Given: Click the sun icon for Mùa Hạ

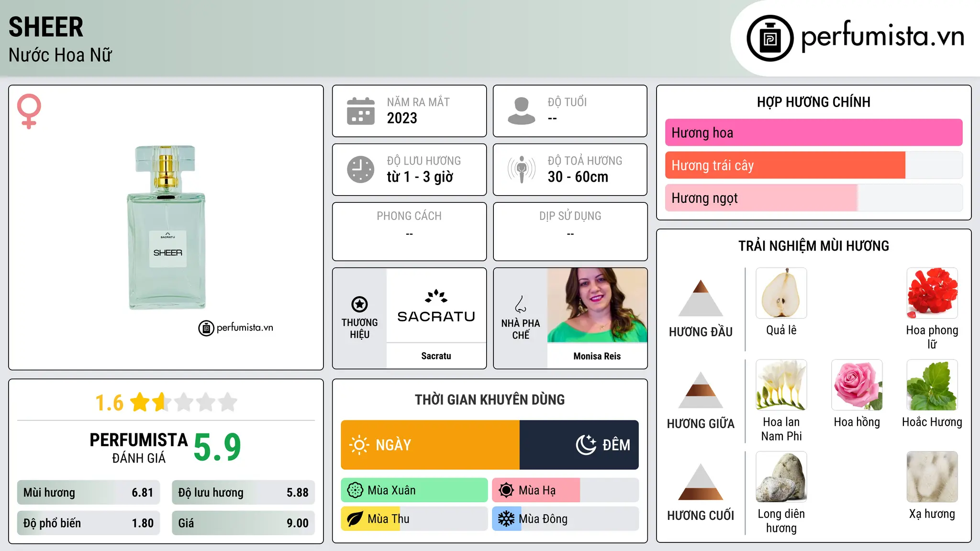Looking at the screenshot, I should coord(506,490).
